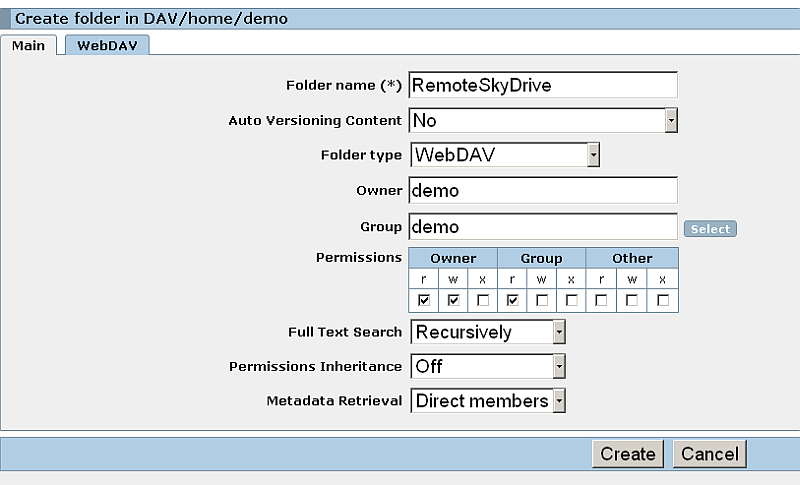Screen dimensions: 800x485
Task: Enable Group execute permission checkbox
Action: point(573,300)
